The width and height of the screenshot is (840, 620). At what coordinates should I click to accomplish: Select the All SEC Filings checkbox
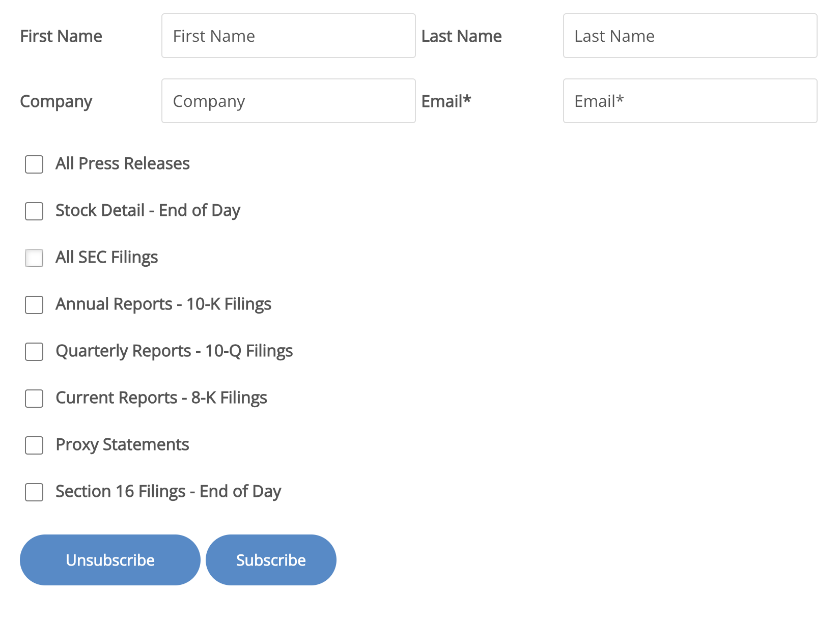coord(34,258)
